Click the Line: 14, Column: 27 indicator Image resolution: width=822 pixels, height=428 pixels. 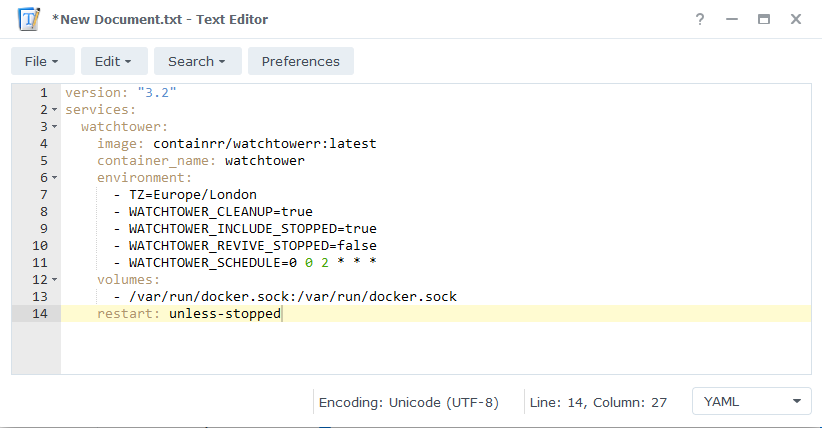pyautogui.click(x=598, y=402)
